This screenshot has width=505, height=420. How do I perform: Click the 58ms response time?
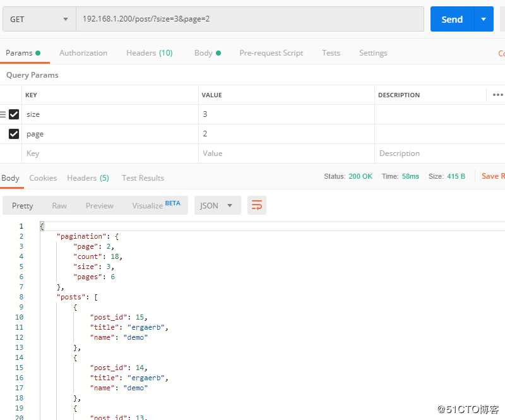[x=410, y=176]
